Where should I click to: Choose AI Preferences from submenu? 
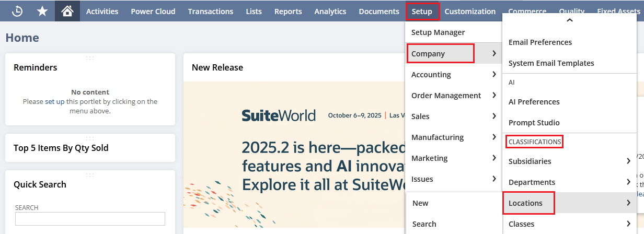534,102
